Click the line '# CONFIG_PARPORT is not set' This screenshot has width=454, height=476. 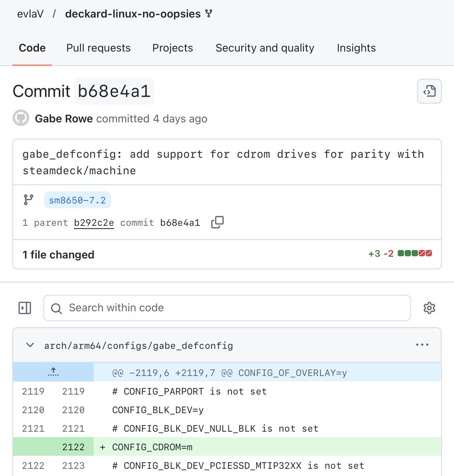190,392
